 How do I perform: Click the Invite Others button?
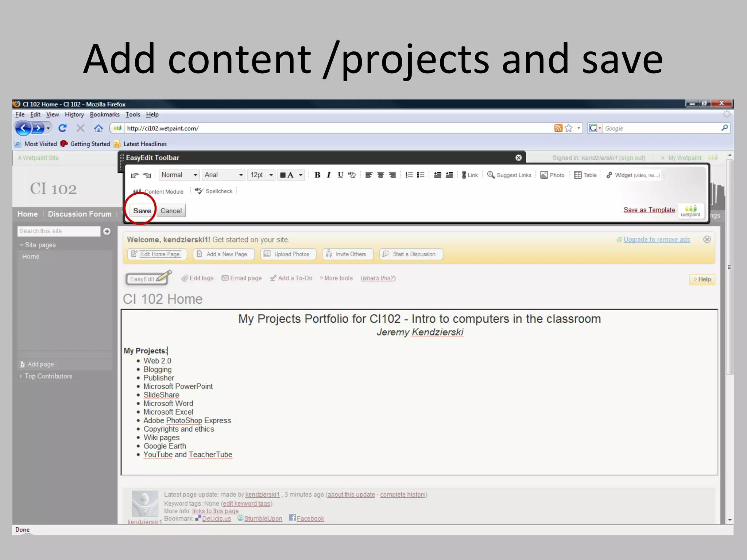pyautogui.click(x=348, y=254)
